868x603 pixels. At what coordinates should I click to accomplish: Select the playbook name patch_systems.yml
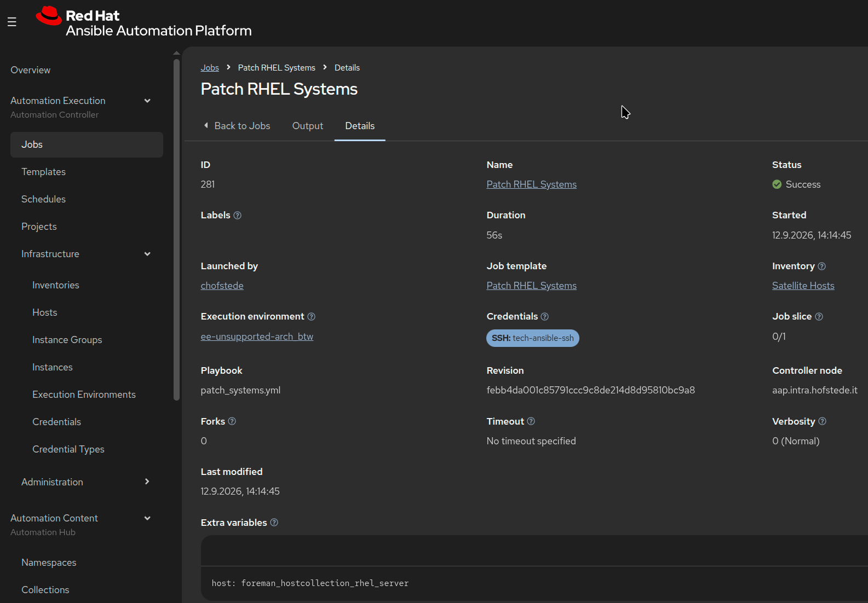(240, 390)
